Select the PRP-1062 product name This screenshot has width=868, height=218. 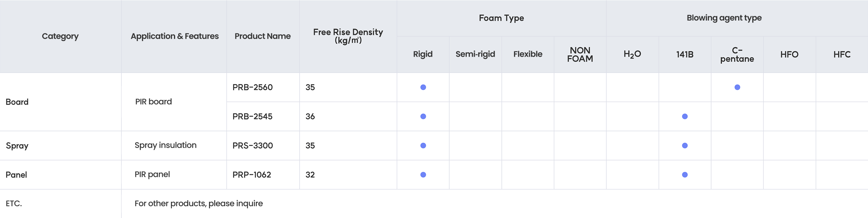[x=252, y=175]
